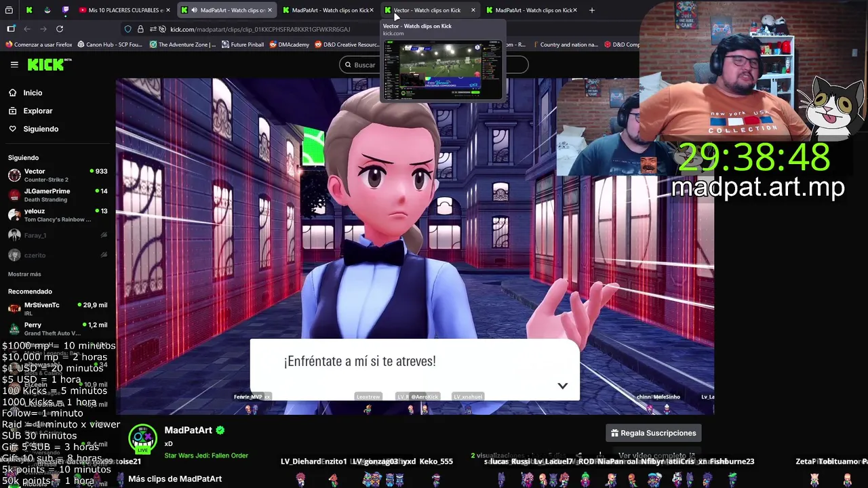868x488 pixels.
Task: Open 'Star Wars Jedi: Fallen Order' category
Action: (x=206, y=455)
